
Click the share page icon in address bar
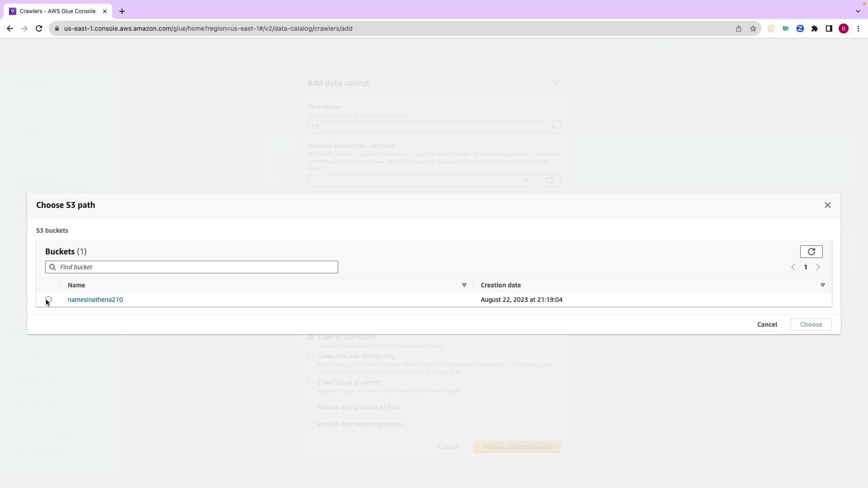(738, 28)
